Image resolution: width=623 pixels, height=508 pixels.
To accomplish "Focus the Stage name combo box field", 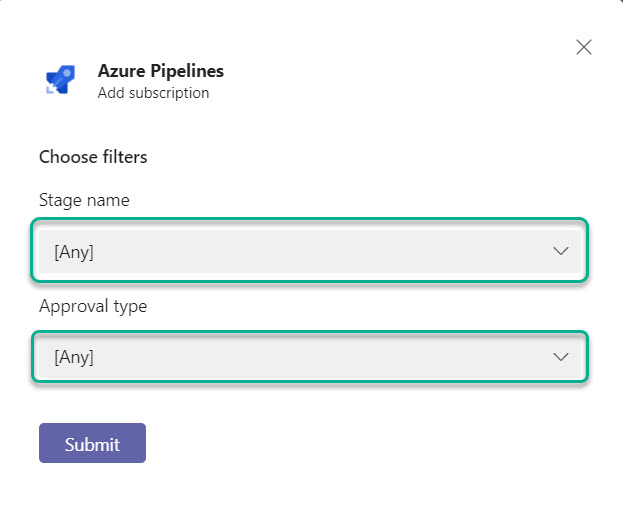I will [x=310, y=251].
